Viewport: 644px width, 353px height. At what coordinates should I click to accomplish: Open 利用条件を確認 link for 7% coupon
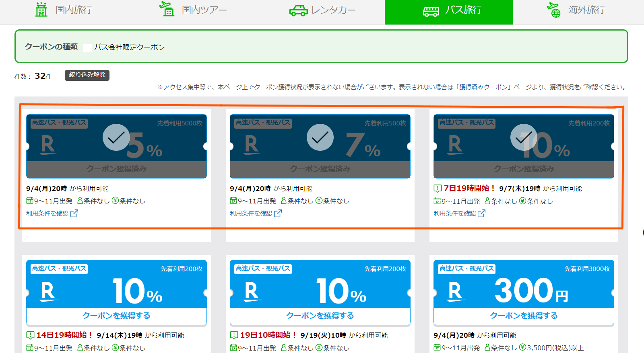pyautogui.click(x=251, y=213)
